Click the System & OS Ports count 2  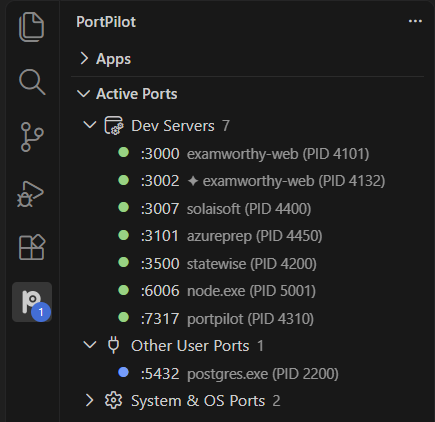276,401
